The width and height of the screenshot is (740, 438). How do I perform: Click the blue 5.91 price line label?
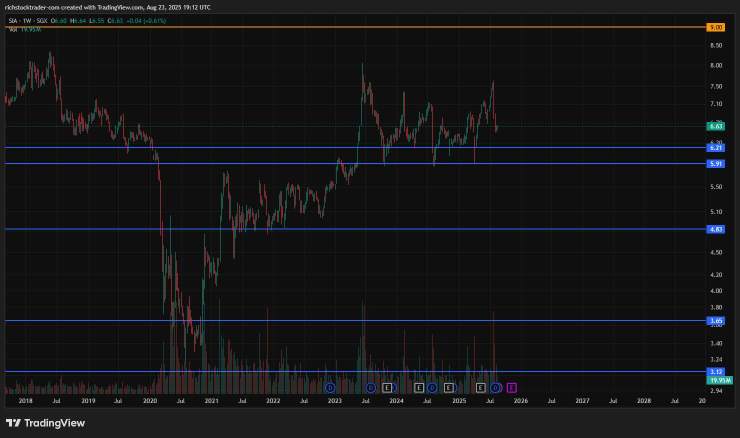point(715,164)
